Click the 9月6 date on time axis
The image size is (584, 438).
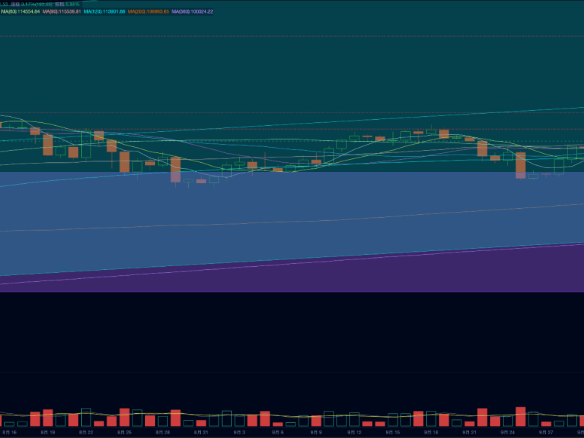click(x=277, y=432)
